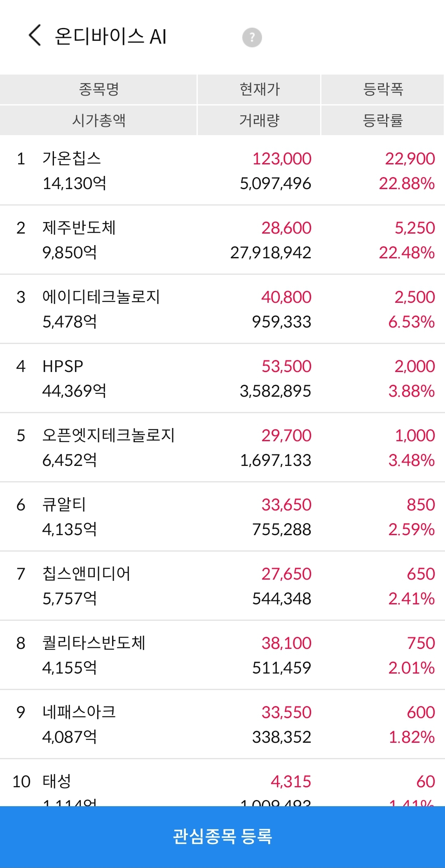This screenshot has width=445, height=868.
Task: Select 퀄리타스반도체 stock row
Action: click(x=222, y=655)
